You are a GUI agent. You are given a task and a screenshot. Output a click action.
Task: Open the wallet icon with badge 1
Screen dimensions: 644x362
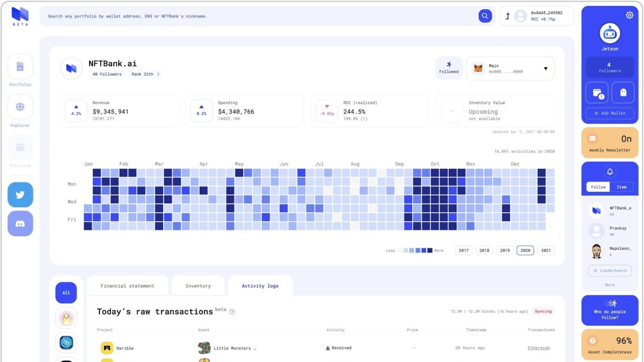(x=597, y=93)
